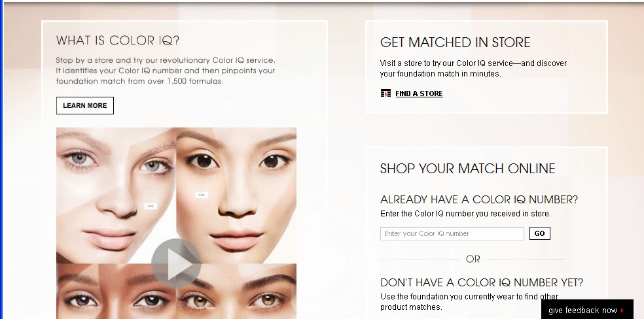644x319 pixels.
Task: Play the Color IQ video
Action: [x=176, y=263]
